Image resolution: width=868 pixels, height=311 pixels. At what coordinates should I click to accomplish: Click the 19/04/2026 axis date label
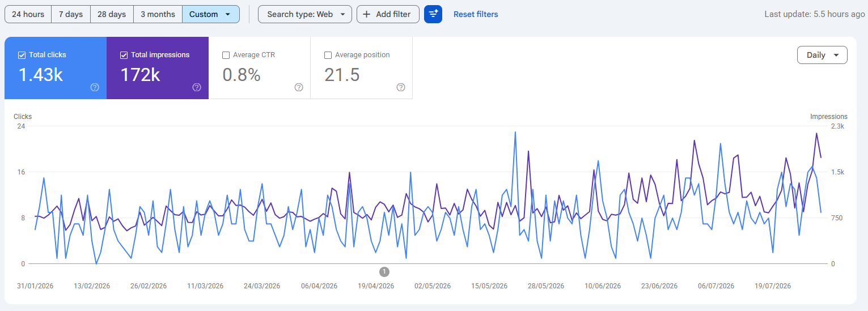tap(376, 286)
